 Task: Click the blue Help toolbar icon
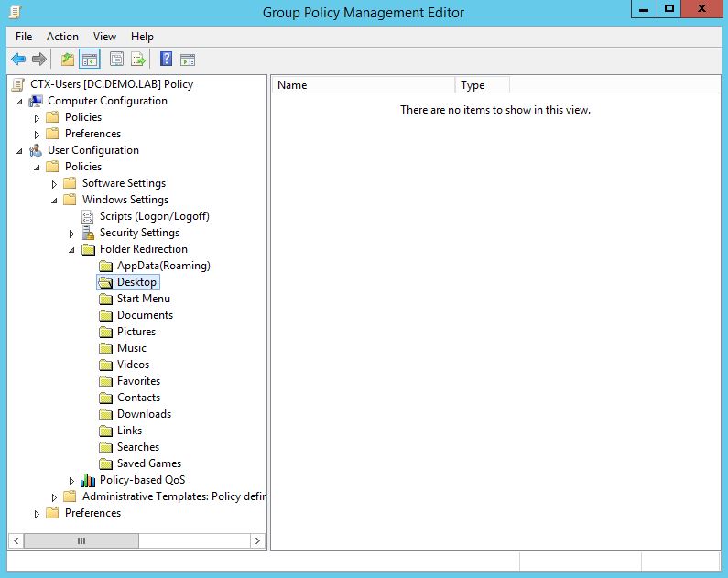coord(166,60)
